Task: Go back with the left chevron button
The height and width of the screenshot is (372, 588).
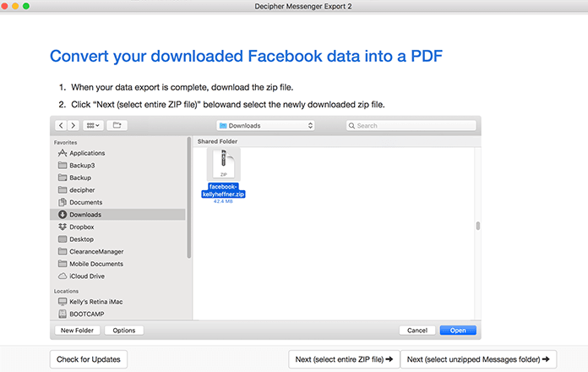Action: pos(61,125)
